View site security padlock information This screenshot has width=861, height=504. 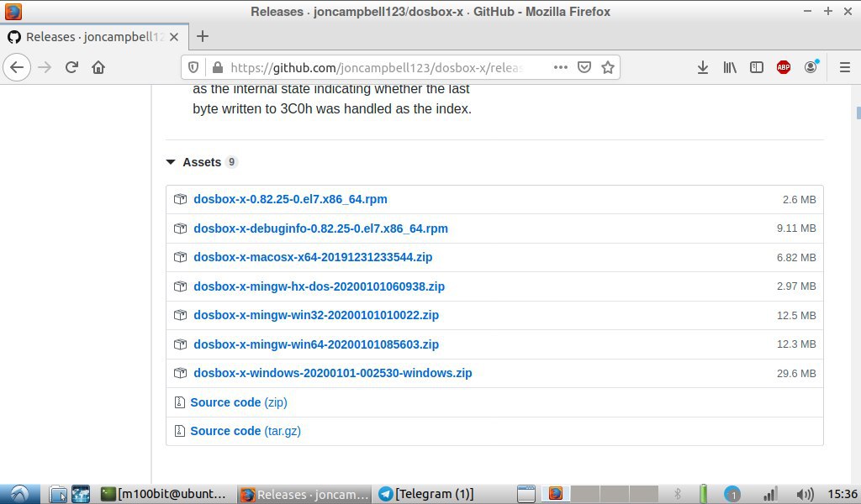click(218, 67)
